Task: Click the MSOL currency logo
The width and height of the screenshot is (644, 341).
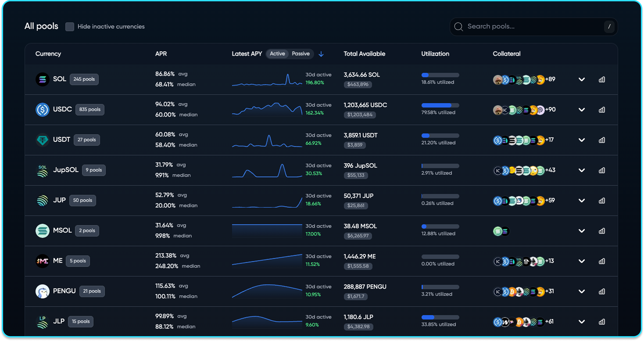Action: click(42, 231)
